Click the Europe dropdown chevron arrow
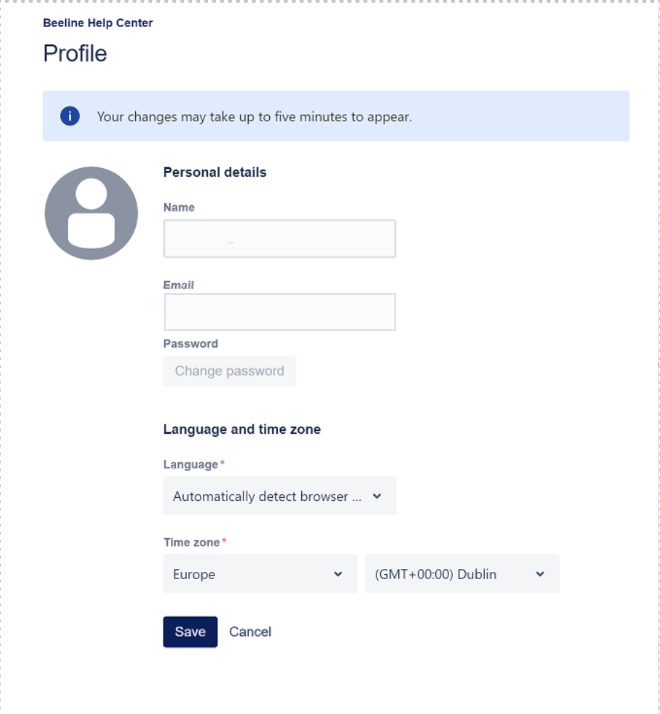The width and height of the screenshot is (660, 714). click(x=338, y=574)
